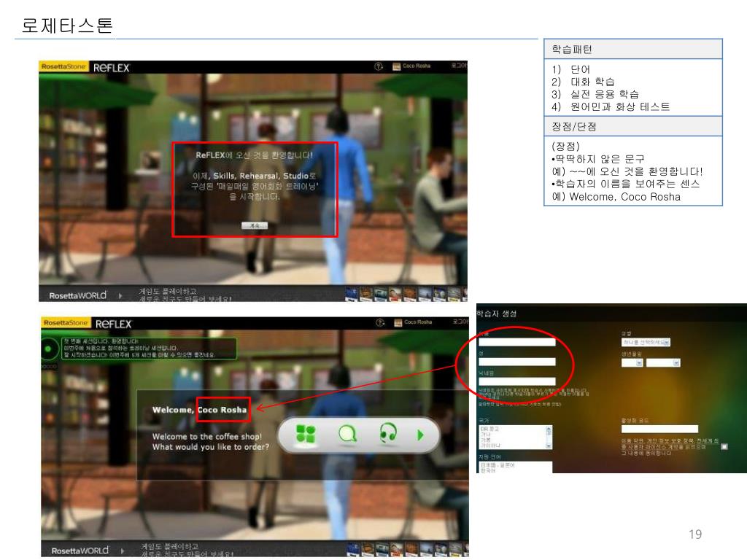Click the profile icon beside Coco Rosha in the bottom screenshot

click(x=398, y=322)
